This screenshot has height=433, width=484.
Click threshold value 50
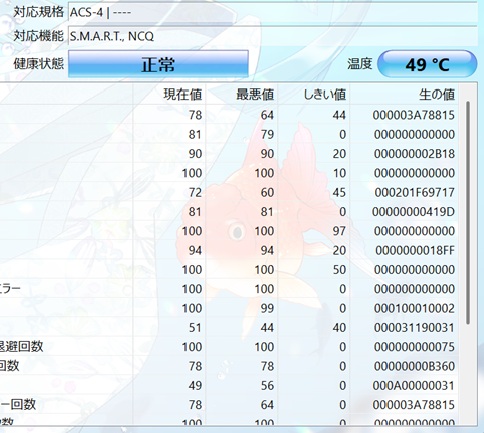(x=339, y=269)
